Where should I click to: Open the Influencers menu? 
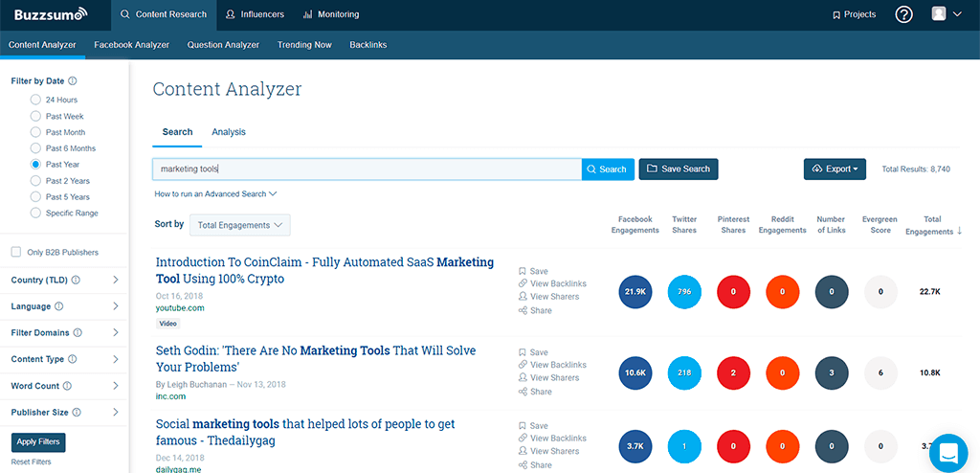coord(255,14)
